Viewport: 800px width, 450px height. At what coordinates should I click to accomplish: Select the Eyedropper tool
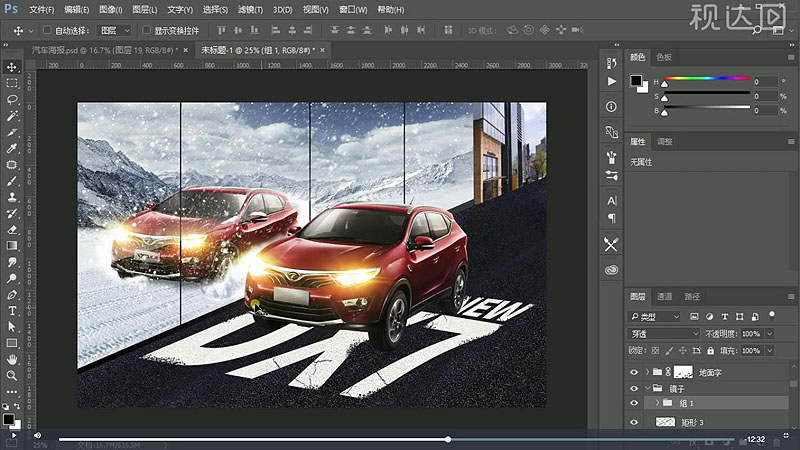tap(12, 148)
